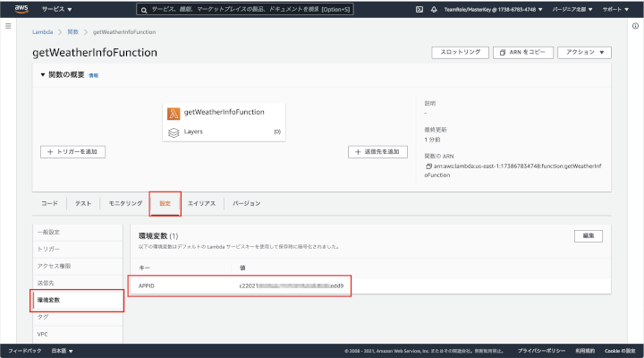Image resolution: width=644 pixels, height=358 pixels.
Task: Open the プライバシーポリシー footer link
Action: pyautogui.click(x=541, y=351)
